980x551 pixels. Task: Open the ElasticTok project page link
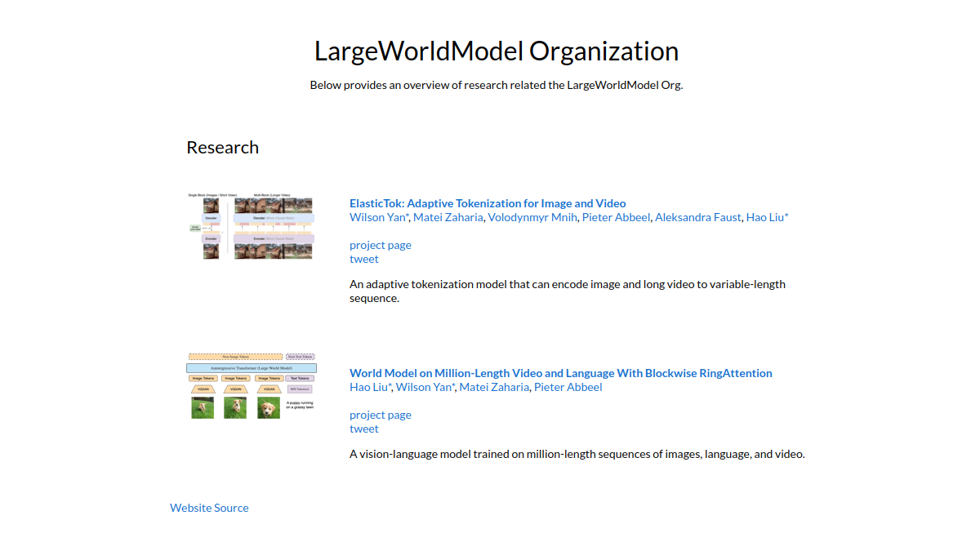click(381, 245)
